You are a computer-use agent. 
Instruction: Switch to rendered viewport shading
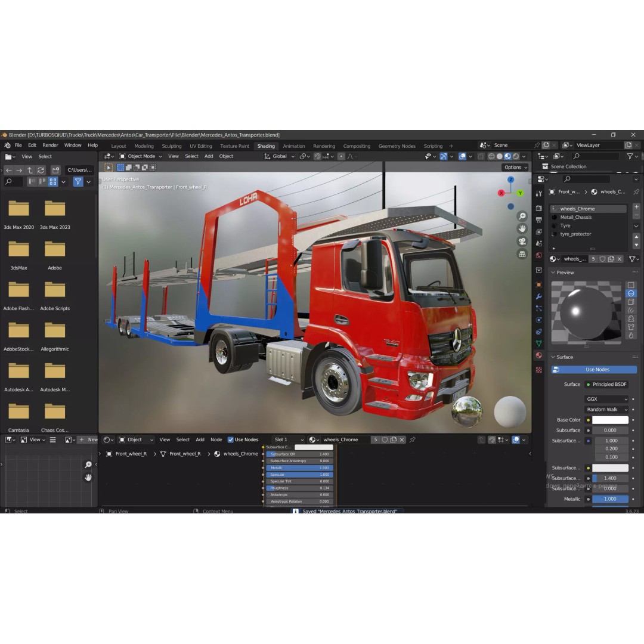[x=516, y=156]
